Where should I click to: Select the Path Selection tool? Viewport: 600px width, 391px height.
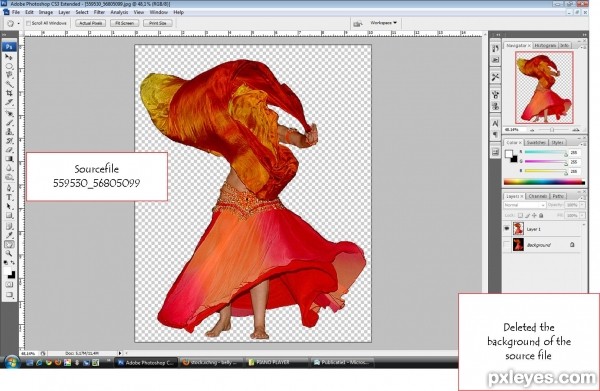pyautogui.click(x=9, y=207)
